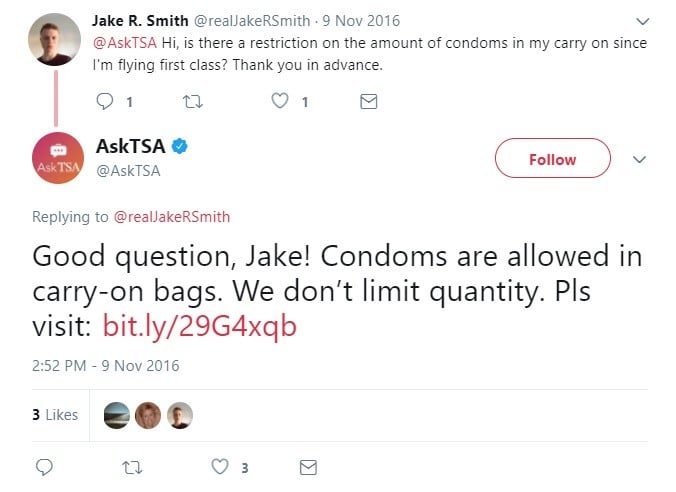Open the AskTSA verified badge

pyautogui.click(x=180, y=146)
